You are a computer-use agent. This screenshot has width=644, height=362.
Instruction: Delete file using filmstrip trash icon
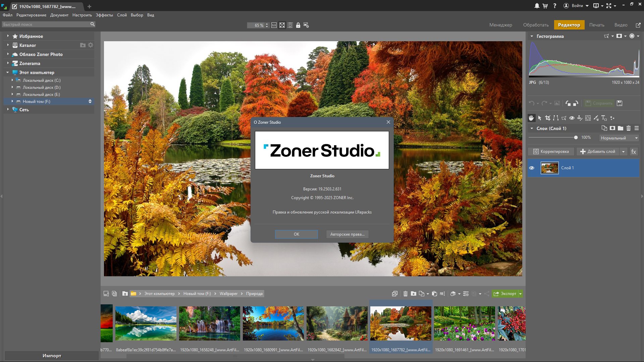[x=406, y=294]
